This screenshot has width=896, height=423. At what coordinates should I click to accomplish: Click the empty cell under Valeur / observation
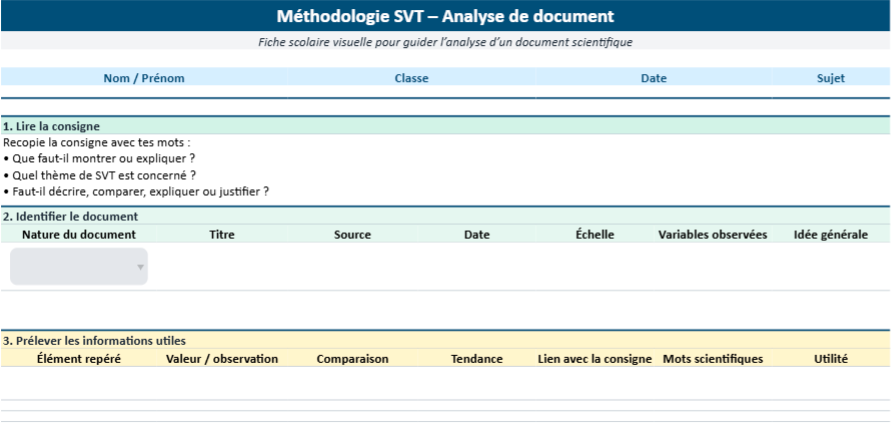[x=222, y=382]
